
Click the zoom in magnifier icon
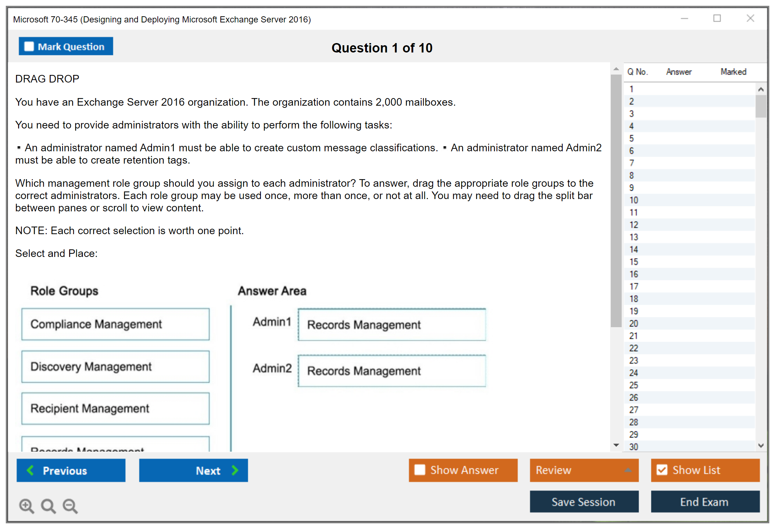coord(26,506)
